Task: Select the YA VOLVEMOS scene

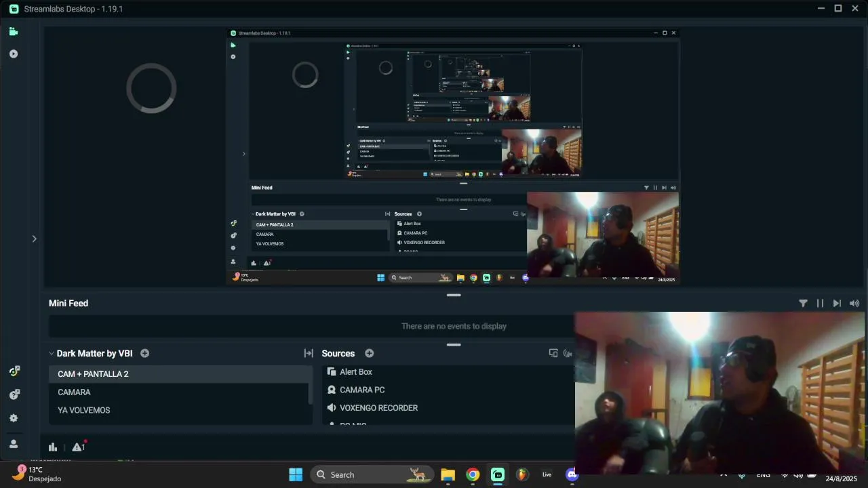Action: (x=179, y=410)
